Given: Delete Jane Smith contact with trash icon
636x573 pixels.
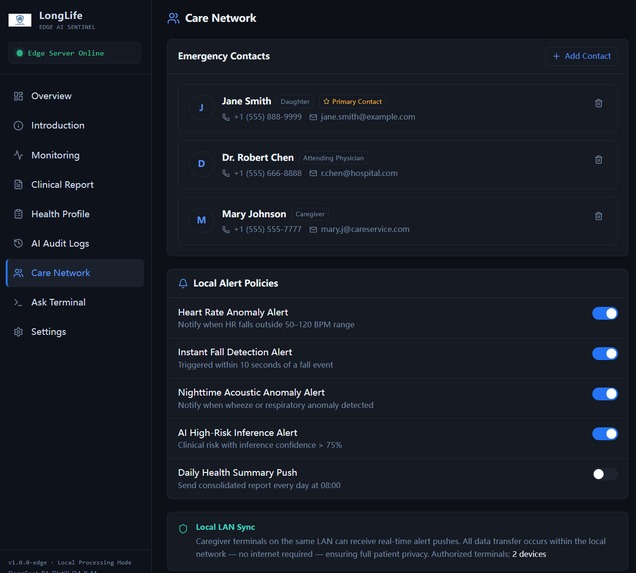Looking at the screenshot, I should [x=598, y=103].
